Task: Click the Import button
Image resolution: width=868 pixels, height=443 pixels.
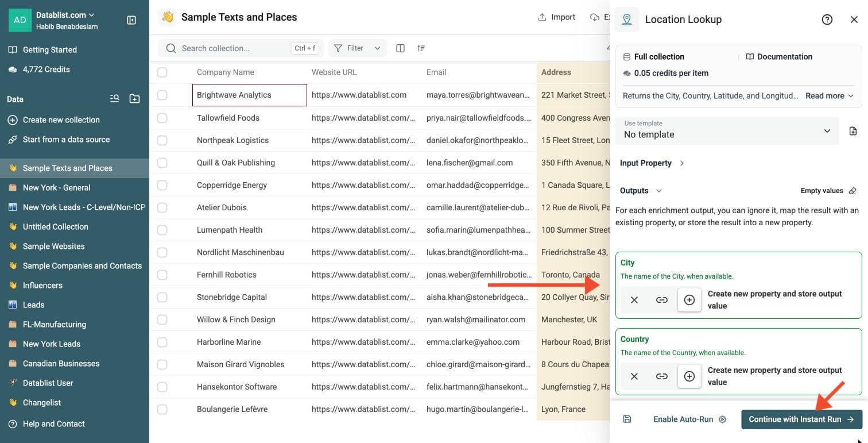Action: coord(556,17)
